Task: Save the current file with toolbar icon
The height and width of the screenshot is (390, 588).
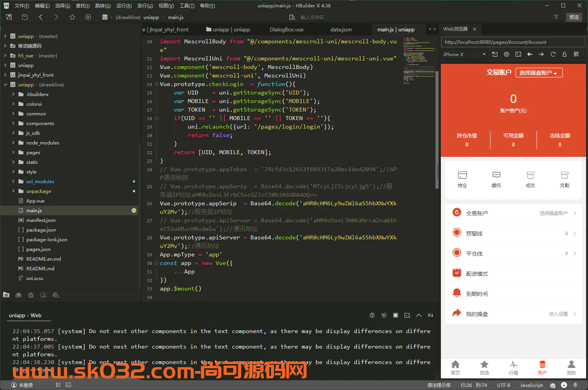Action: [x=25, y=17]
